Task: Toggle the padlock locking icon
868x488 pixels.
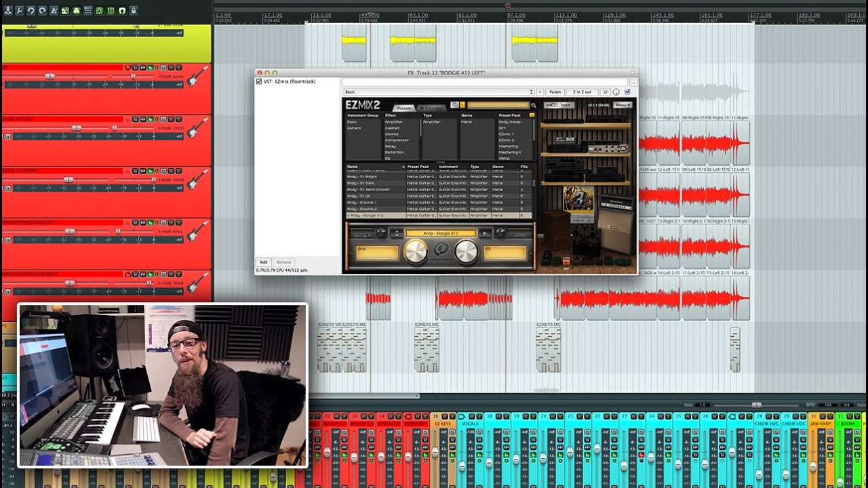Action: (x=134, y=11)
